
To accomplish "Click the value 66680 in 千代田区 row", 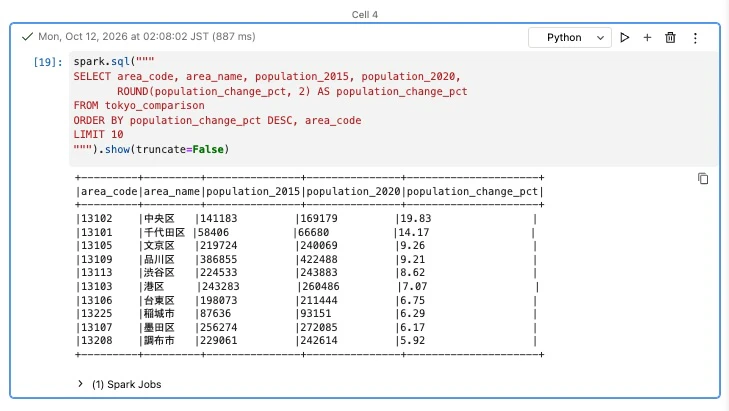I will click(x=313, y=232).
